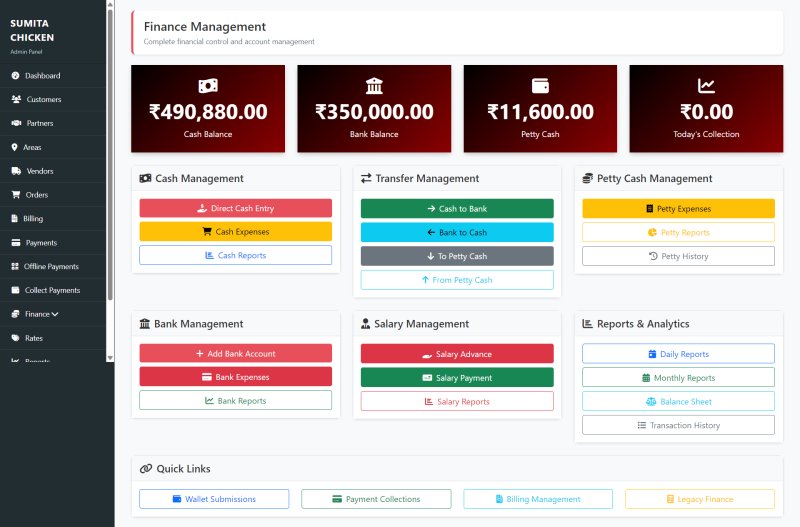Click the Vendors truck icon in sidebar

point(16,171)
